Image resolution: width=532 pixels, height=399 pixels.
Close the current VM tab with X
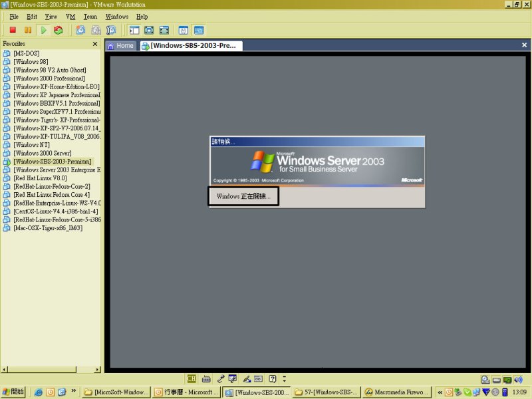[x=524, y=45]
